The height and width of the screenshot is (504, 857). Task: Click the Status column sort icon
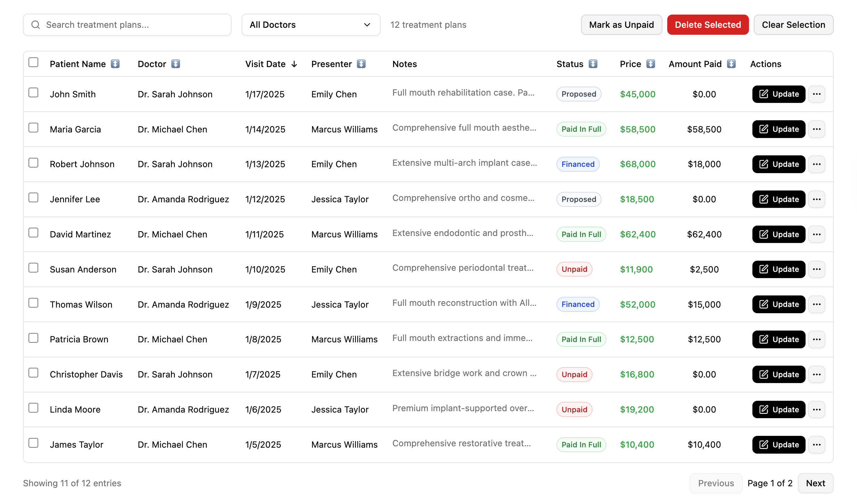pyautogui.click(x=593, y=64)
